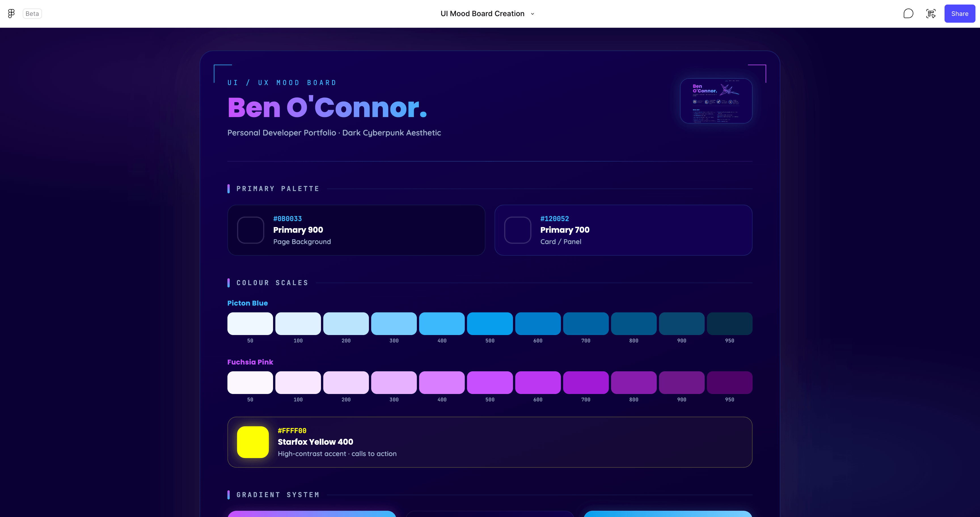
Task: Pick the Picton Blue 100 swatch
Action: 298,323
